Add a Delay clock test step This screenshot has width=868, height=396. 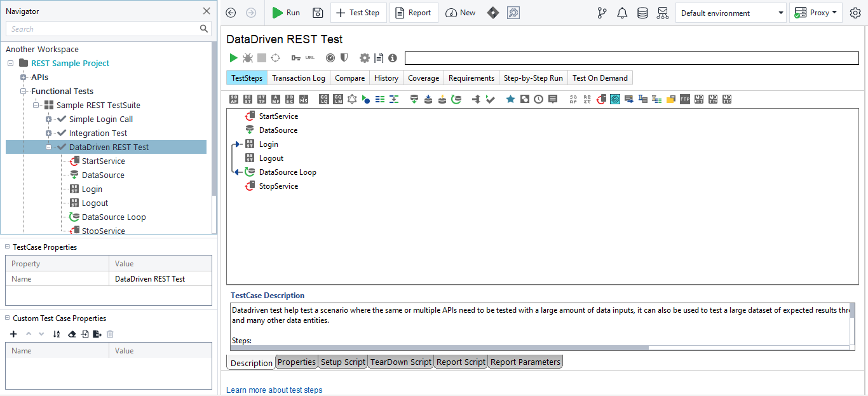538,99
